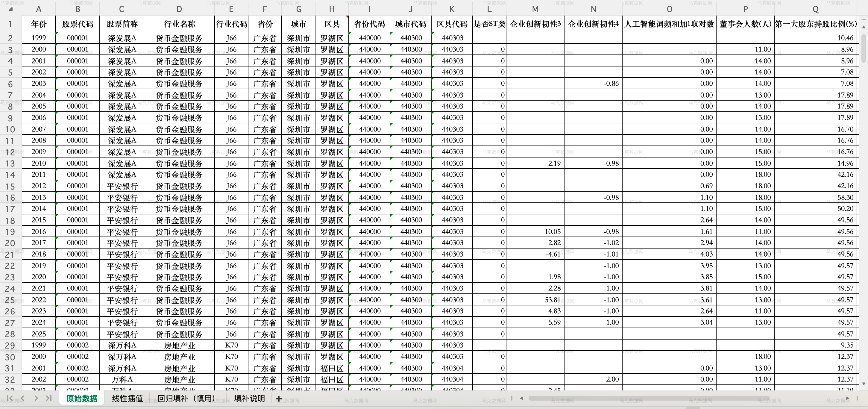The image size is (868, 409).
Task: Click next sheet arrow
Action: (36, 398)
